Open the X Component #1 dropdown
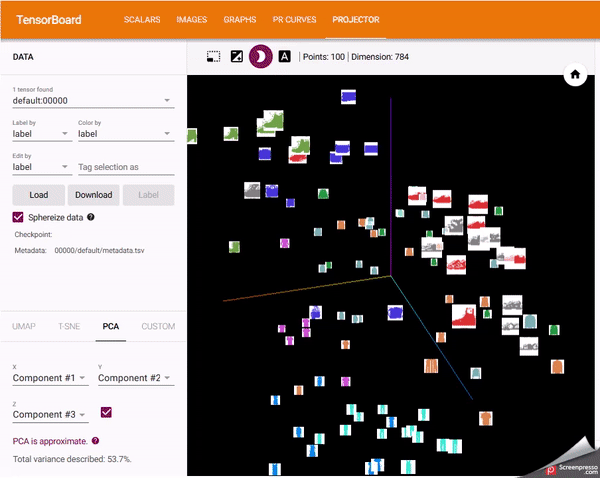 tap(50, 378)
